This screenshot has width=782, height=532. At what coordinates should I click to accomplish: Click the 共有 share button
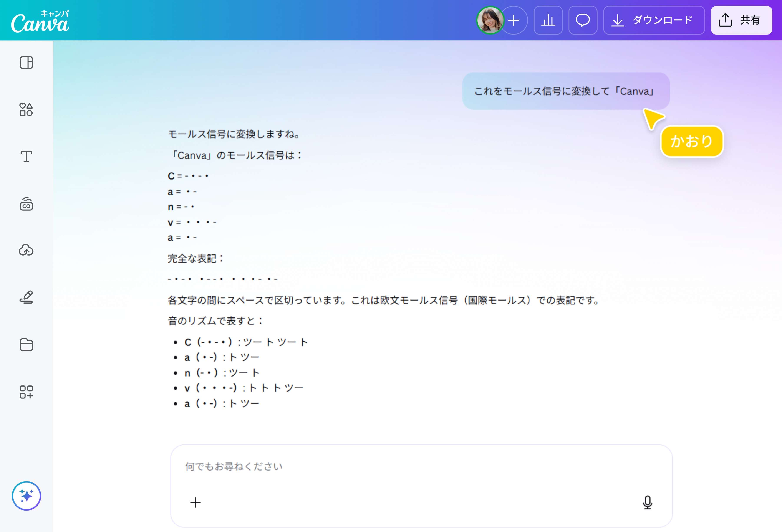[x=741, y=20]
